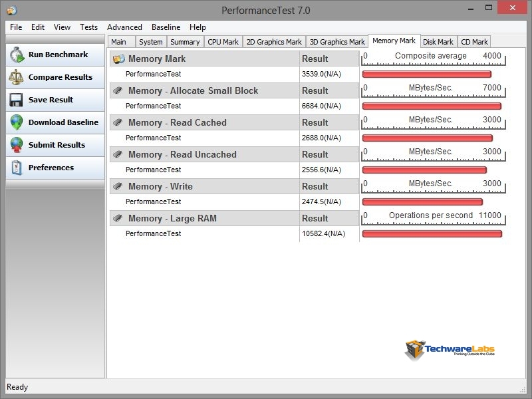Click the Run Benchmark stopwatch icon
The image size is (532, 399).
pyautogui.click(x=17, y=55)
